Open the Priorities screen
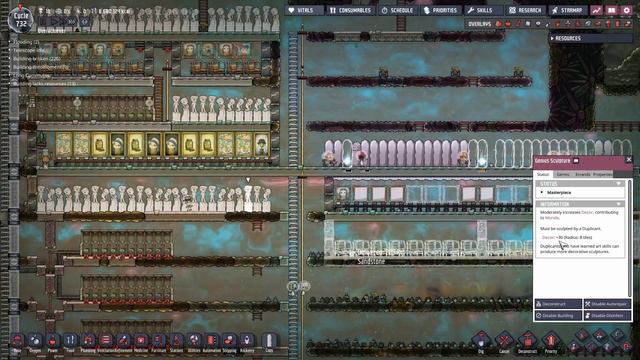640x360 pixels. [440, 10]
